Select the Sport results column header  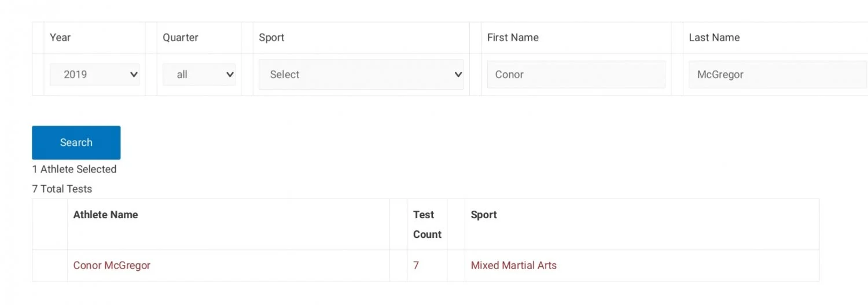coord(484,215)
